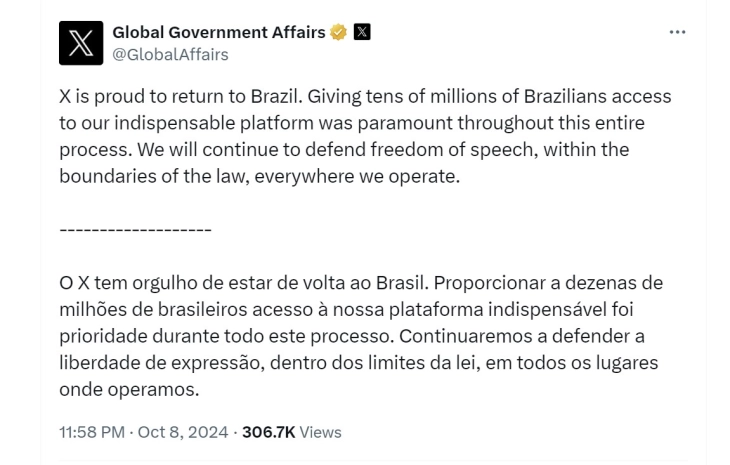
Task: Open the Global Government Affairs profile name
Action: click(219, 32)
